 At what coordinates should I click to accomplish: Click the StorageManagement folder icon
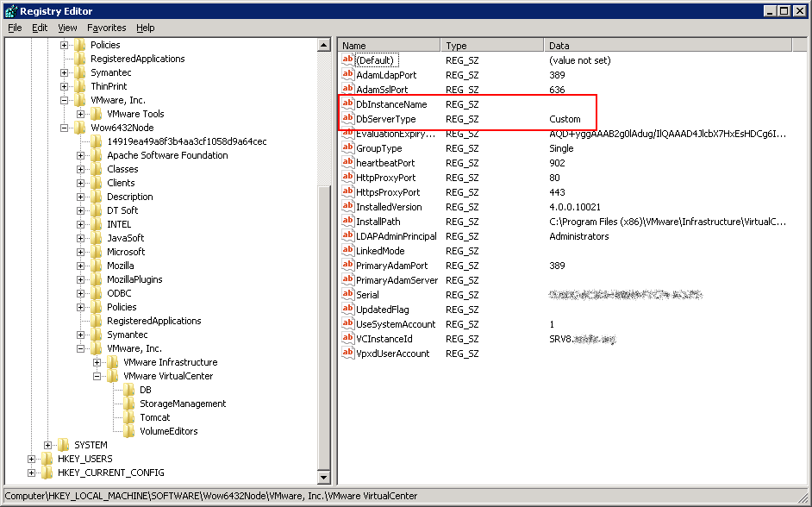pos(129,404)
